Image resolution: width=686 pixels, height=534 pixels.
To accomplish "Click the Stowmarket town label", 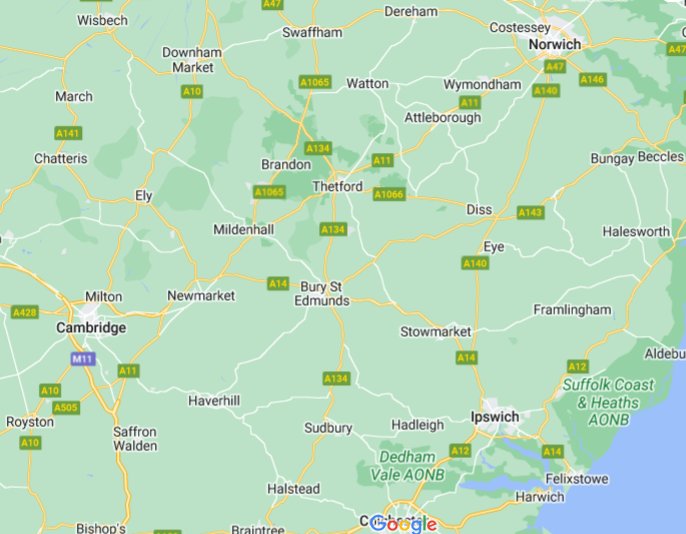I will point(435,332).
